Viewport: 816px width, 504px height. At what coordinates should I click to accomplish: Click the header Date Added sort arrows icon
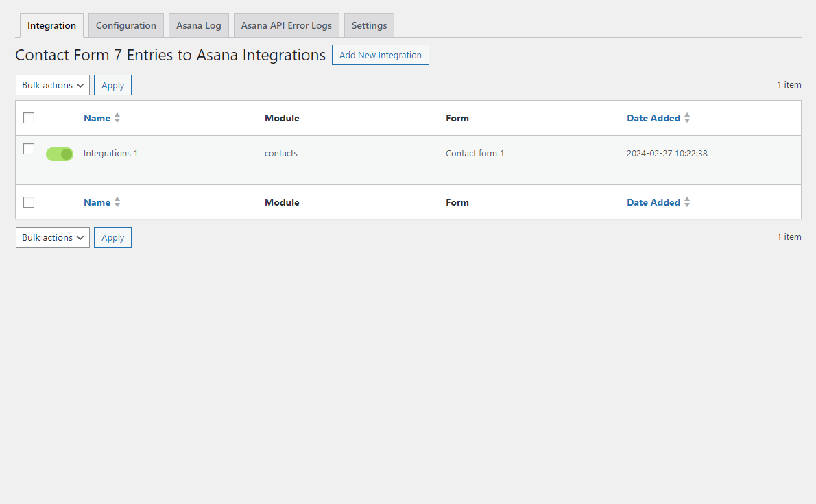pyautogui.click(x=687, y=118)
